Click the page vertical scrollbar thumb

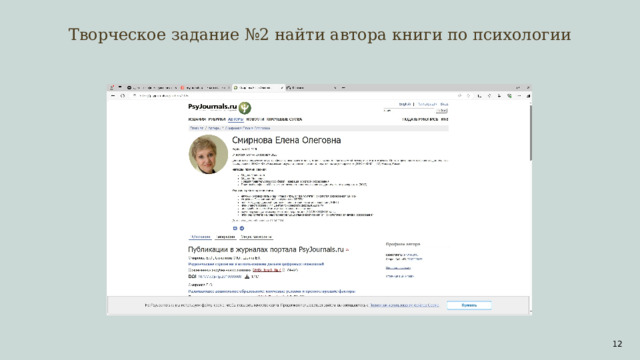[530, 133]
